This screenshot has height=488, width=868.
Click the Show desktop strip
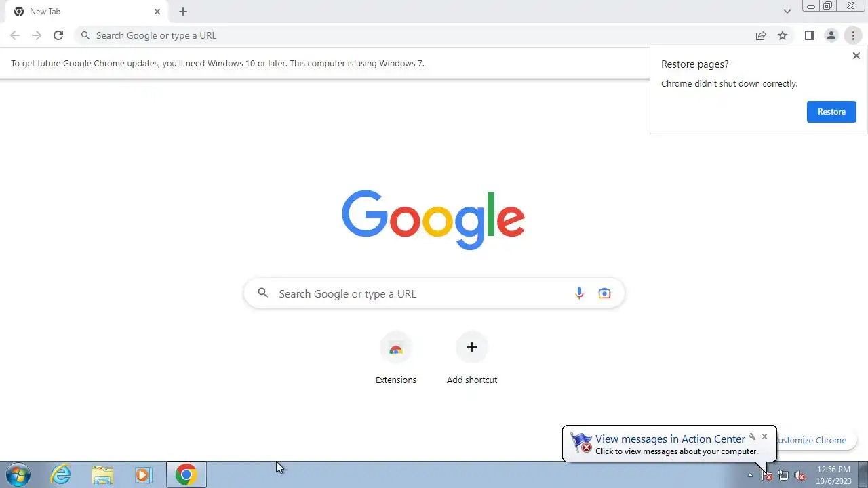tap(863, 475)
